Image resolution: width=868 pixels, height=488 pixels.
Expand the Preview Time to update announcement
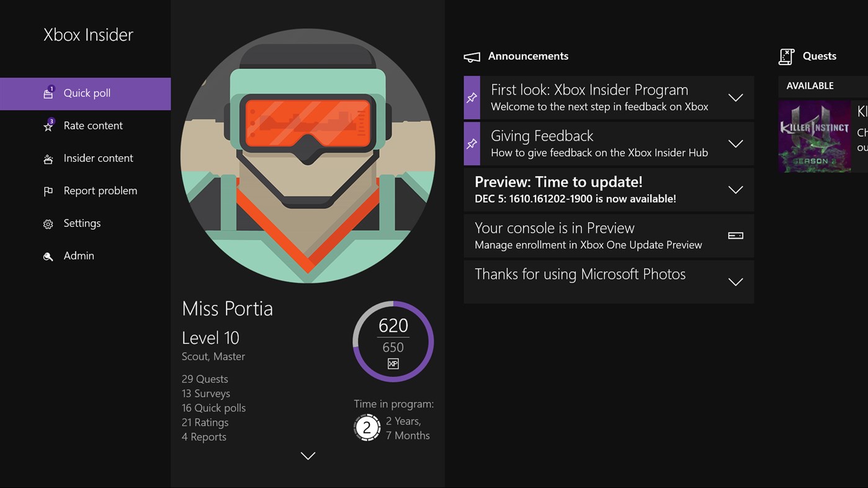pyautogui.click(x=735, y=190)
